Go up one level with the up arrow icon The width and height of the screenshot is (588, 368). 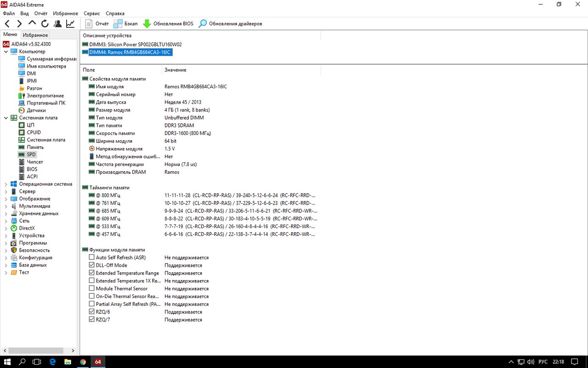(x=32, y=23)
